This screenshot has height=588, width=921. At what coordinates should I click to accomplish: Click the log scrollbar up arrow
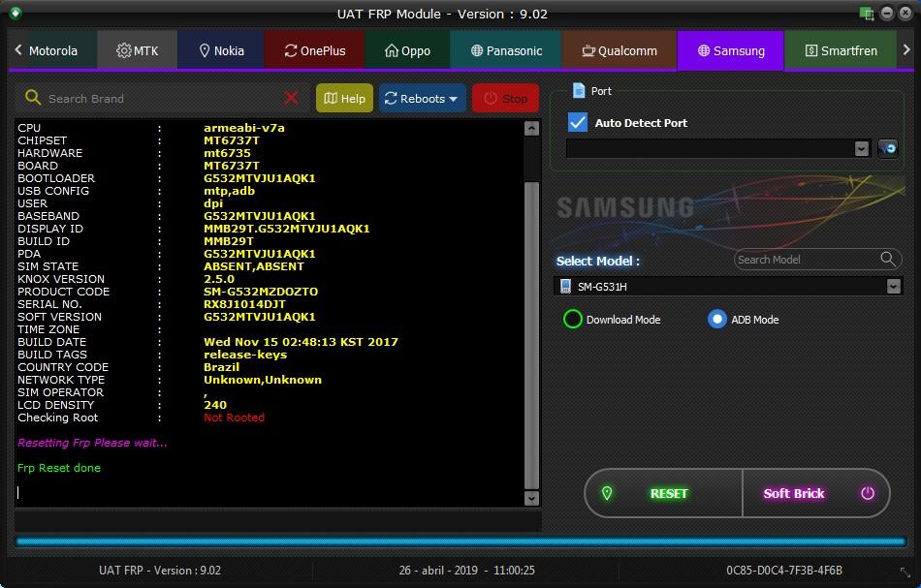(531, 128)
